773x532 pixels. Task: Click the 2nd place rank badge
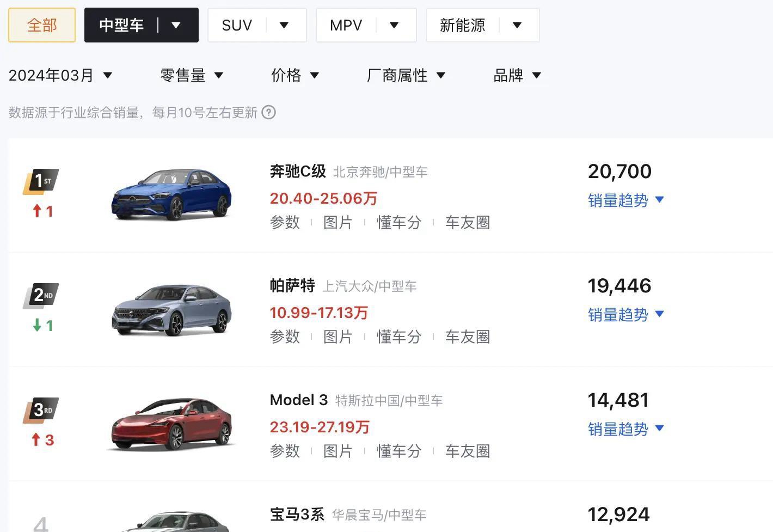pos(41,296)
